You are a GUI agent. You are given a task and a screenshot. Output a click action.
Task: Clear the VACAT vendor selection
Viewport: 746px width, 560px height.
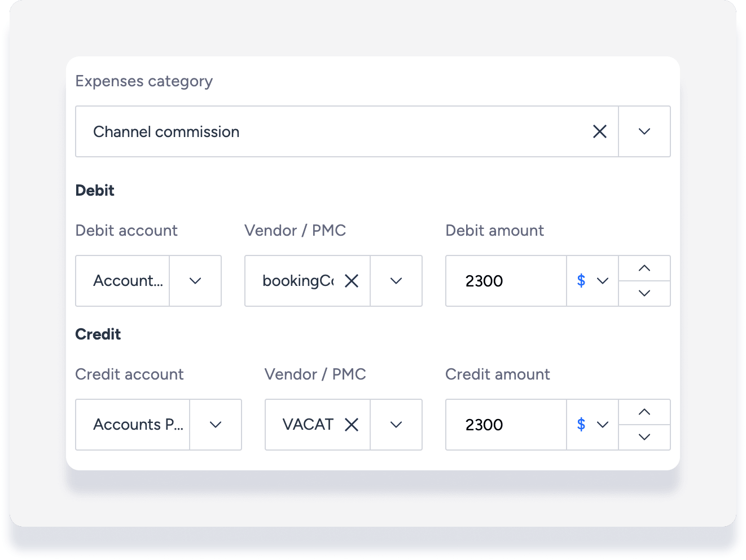352,425
